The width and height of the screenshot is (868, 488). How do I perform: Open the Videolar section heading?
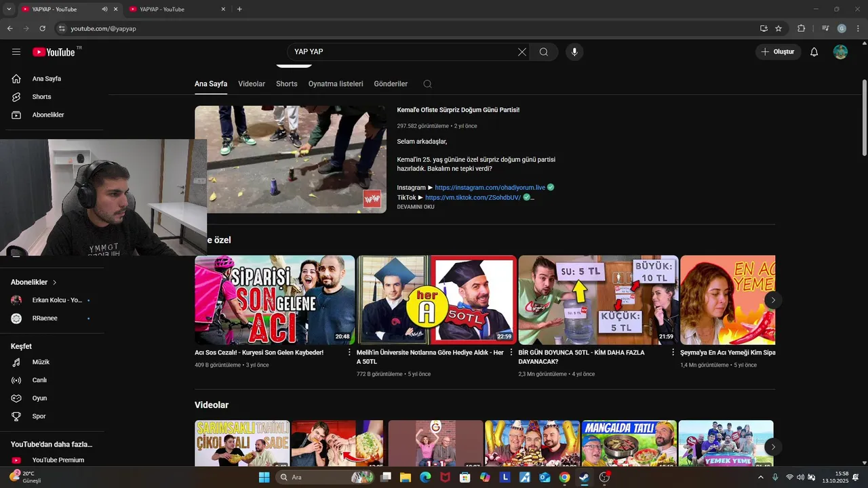(212, 405)
